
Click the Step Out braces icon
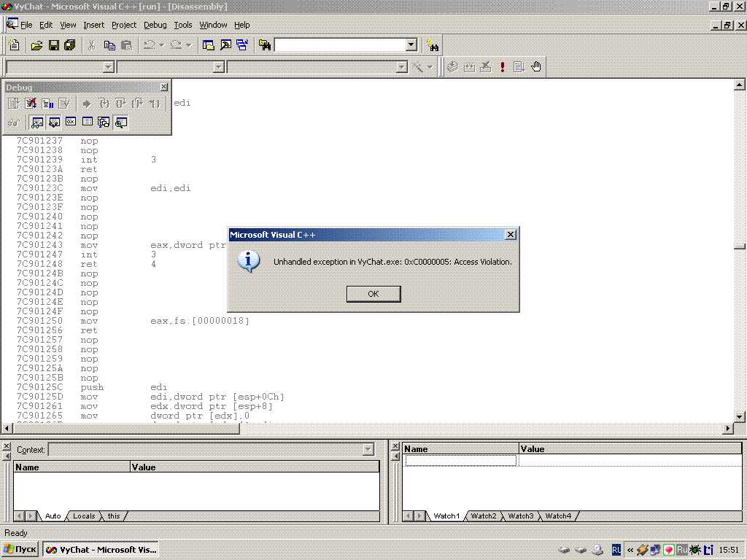click(x=137, y=104)
